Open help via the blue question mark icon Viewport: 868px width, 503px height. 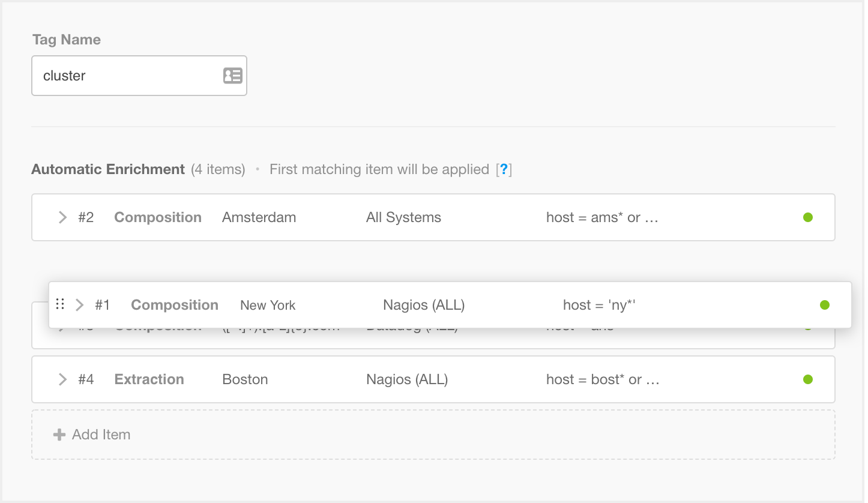pos(504,169)
